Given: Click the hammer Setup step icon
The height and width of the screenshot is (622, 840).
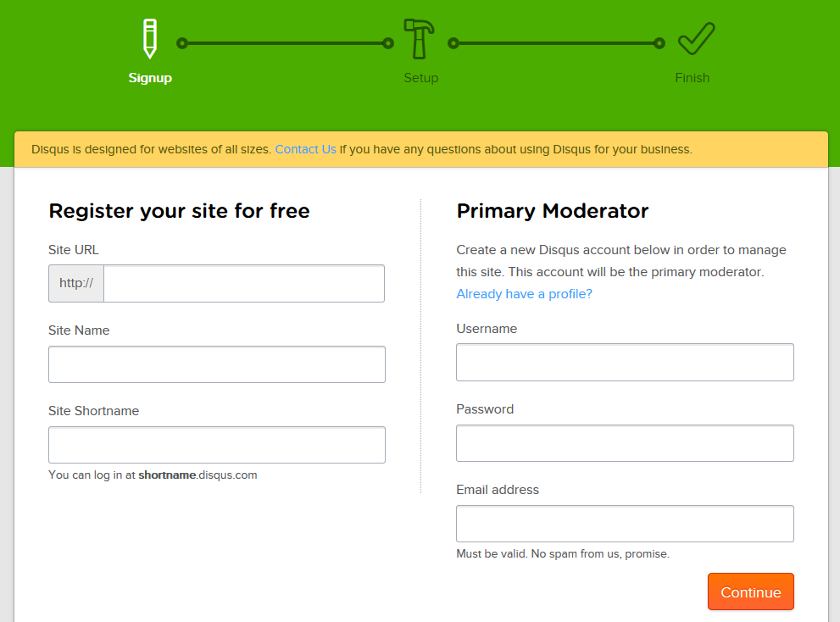Looking at the screenshot, I should [420, 38].
